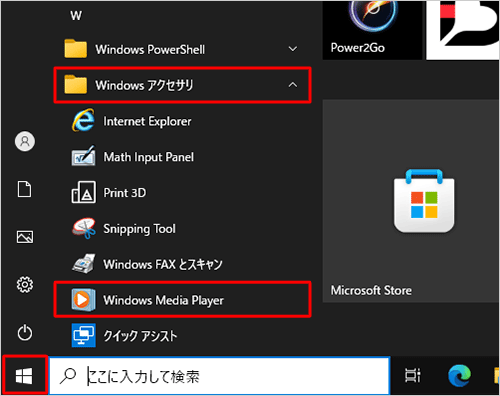Open the Internet Explorer icon
Viewport: 500px width, 396px height.
click(83, 121)
